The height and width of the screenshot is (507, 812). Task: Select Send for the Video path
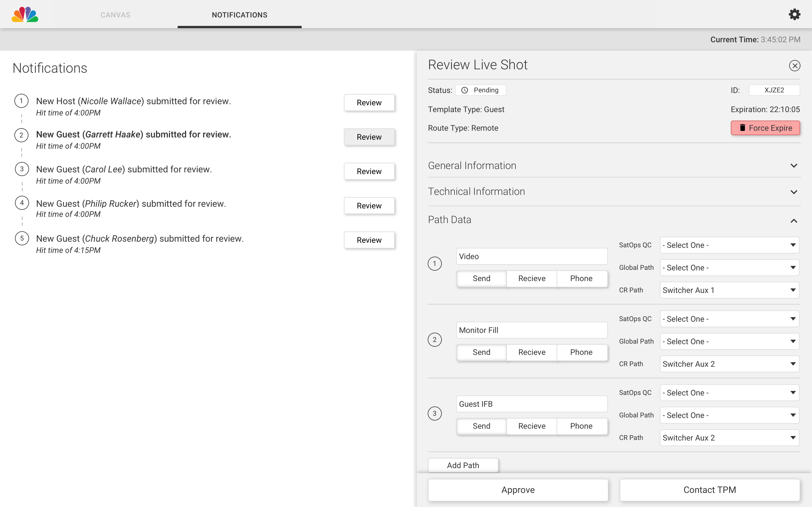point(481,278)
